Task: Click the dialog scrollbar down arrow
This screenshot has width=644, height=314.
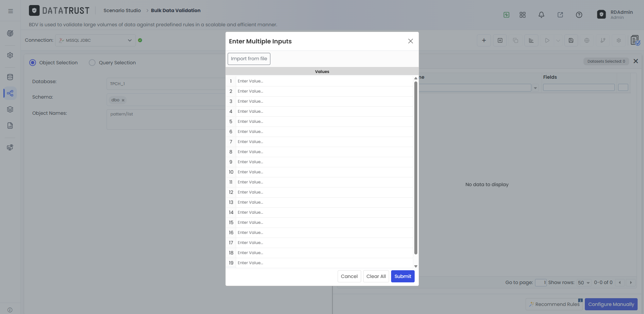Action: [x=416, y=266]
